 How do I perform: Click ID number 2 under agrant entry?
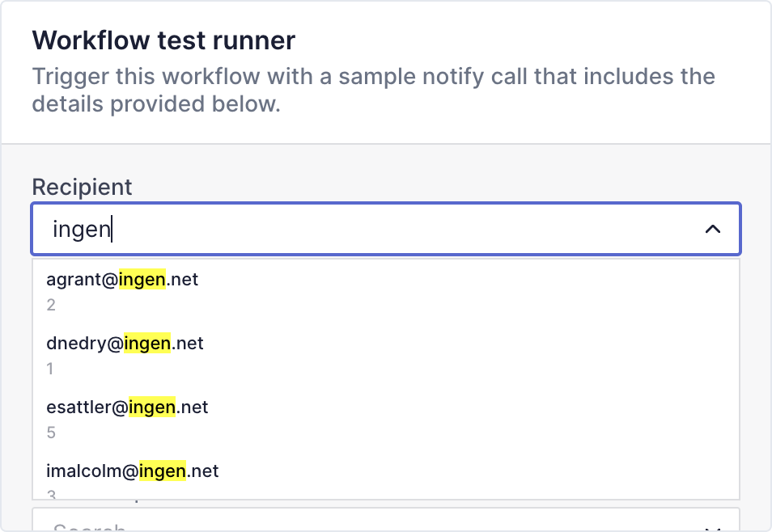[x=51, y=305]
